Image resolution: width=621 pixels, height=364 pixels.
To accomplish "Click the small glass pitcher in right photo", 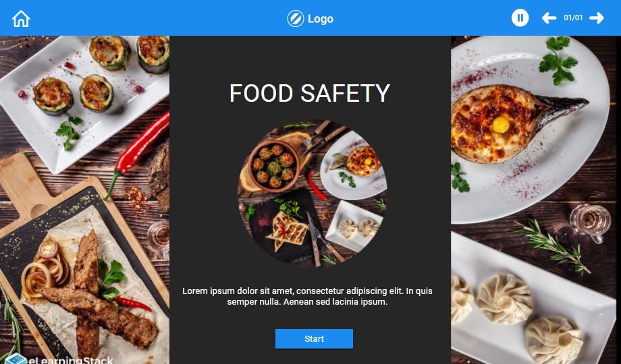I will [x=590, y=222].
